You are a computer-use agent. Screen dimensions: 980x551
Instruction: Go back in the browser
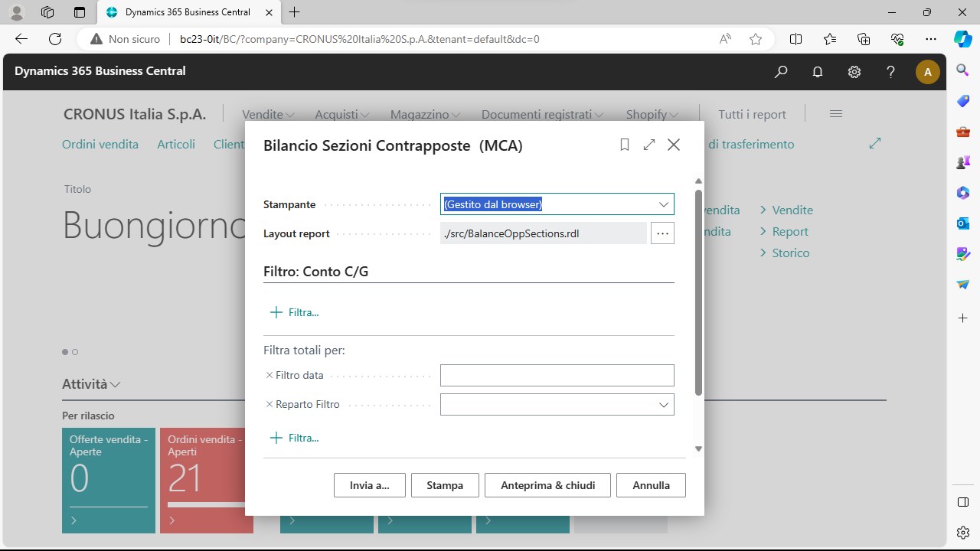[x=21, y=39]
